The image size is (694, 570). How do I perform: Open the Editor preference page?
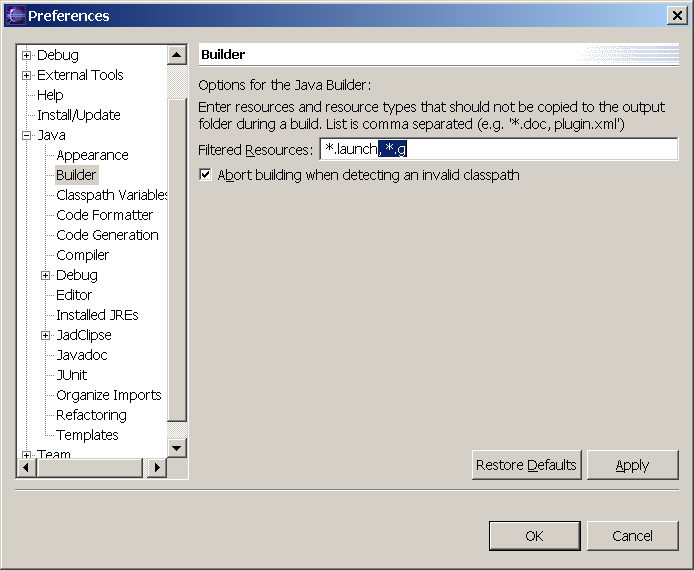pos(74,295)
